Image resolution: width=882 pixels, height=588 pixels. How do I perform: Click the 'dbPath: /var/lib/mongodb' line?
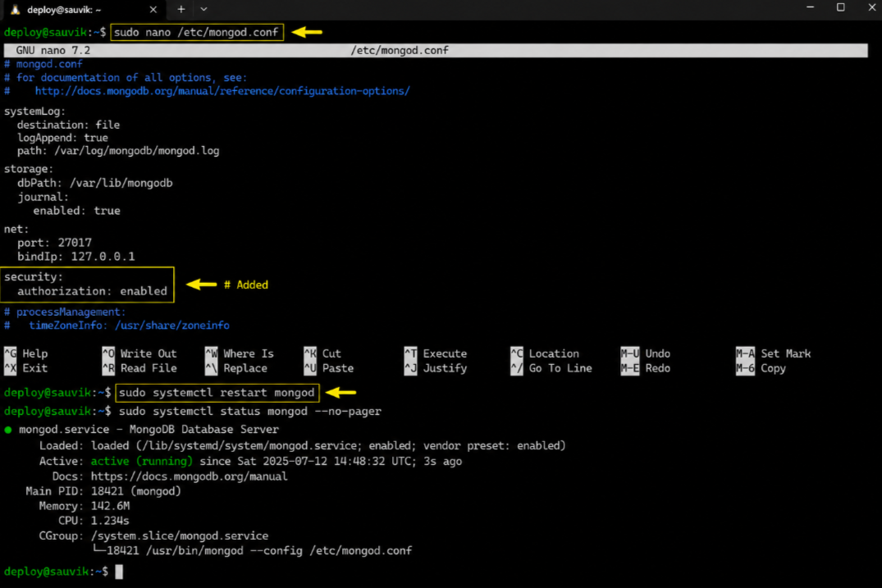click(x=95, y=183)
